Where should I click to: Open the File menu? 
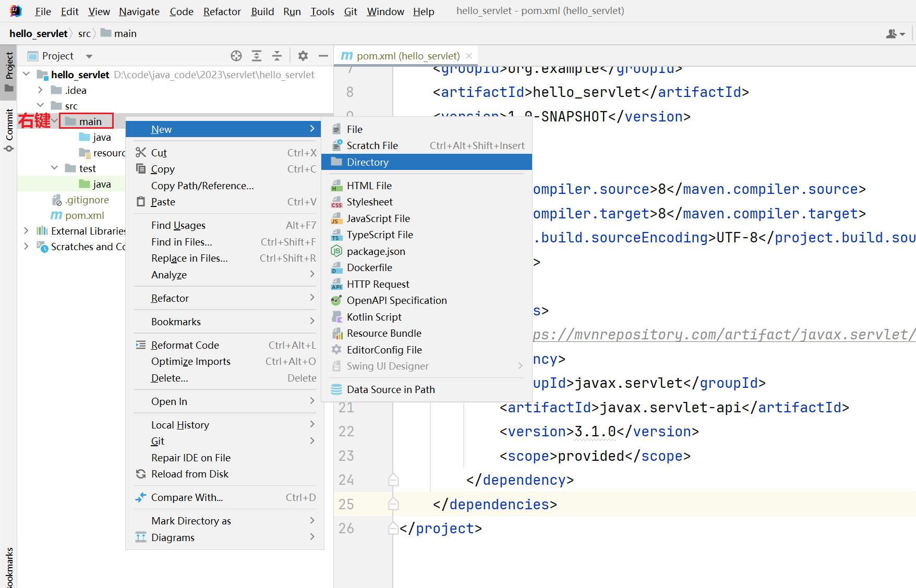(43, 11)
